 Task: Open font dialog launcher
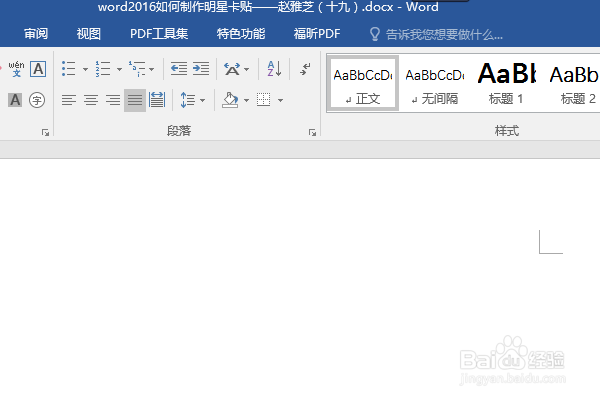point(46,132)
